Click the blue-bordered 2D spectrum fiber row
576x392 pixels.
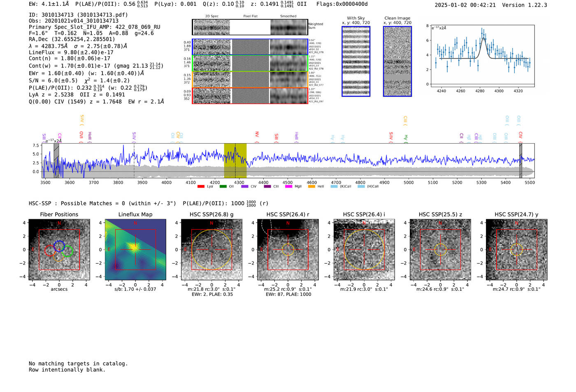(250, 47)
